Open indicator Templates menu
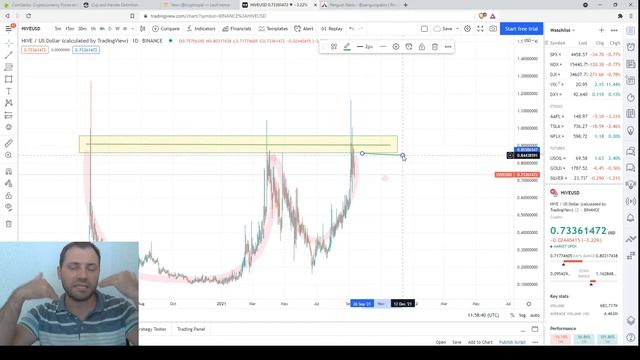Viewport: 640px width, 360px height. [273, 29]
